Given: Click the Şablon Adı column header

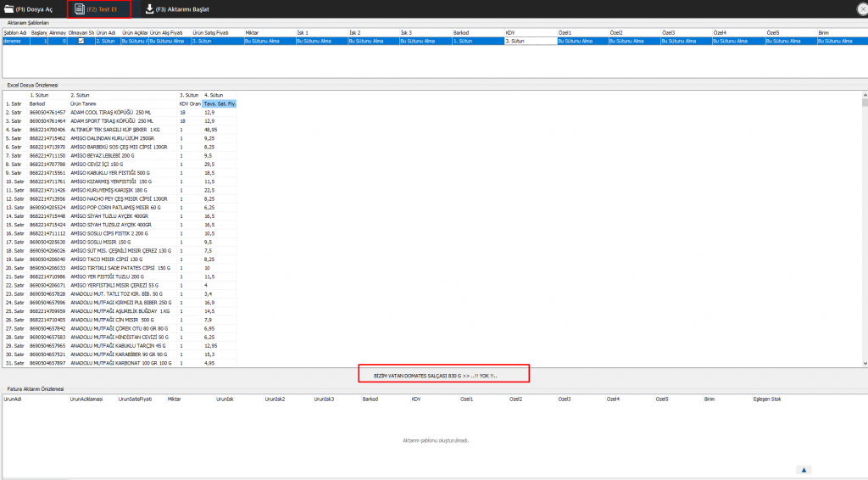Looking at the screenshot, I should [x=15, y=33].
